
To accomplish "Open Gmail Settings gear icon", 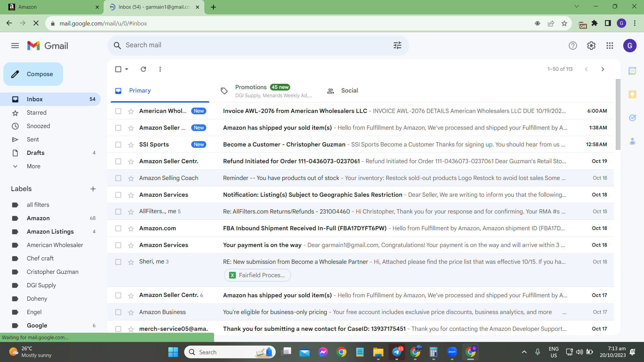I will tap(591, 46).
